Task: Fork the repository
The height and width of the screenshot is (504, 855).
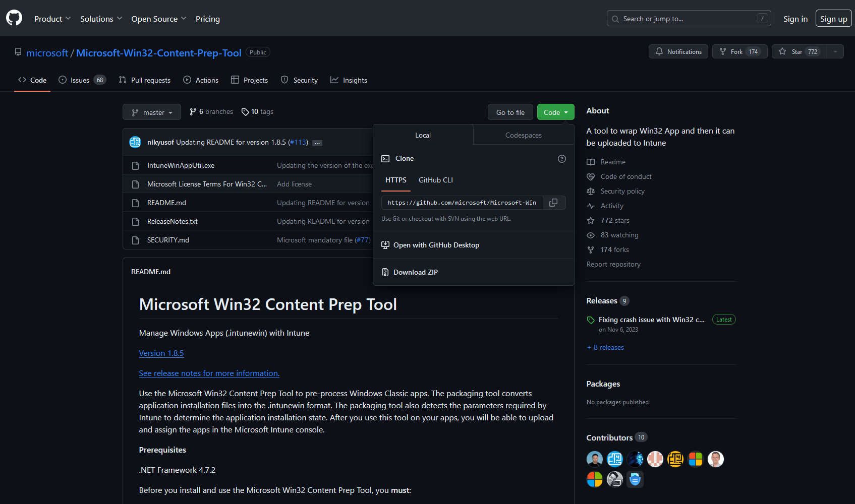Action: pos(739,51)
